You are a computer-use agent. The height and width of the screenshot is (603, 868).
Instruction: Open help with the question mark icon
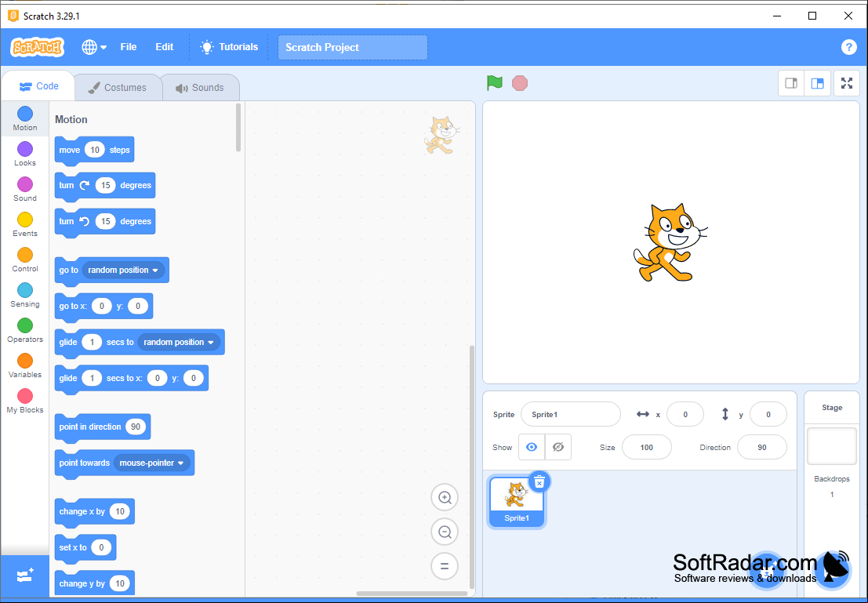[848, 47]
